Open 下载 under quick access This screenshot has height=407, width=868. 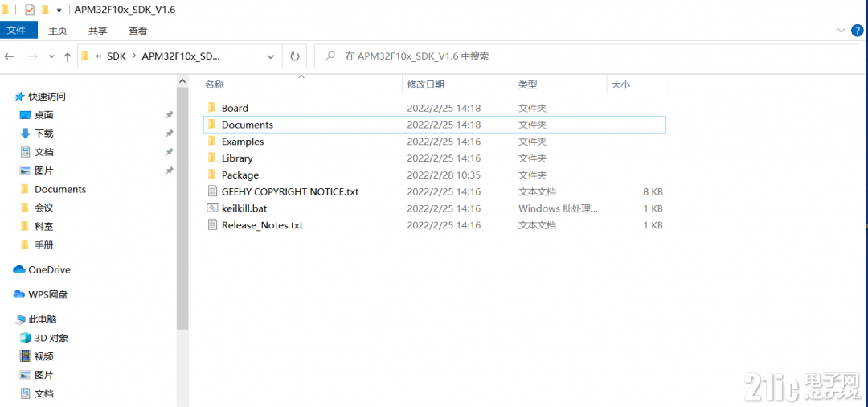[x=43, y=134]
